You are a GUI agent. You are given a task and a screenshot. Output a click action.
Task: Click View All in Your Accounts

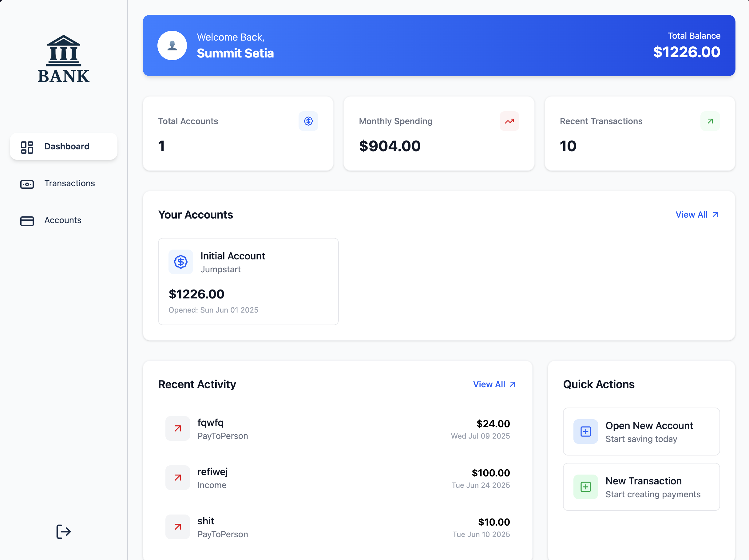tap(696, 215)
